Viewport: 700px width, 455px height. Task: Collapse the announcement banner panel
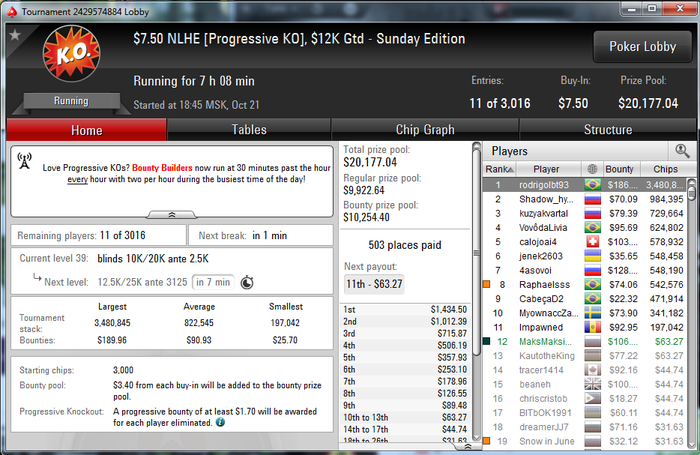[x=172, y=215]
